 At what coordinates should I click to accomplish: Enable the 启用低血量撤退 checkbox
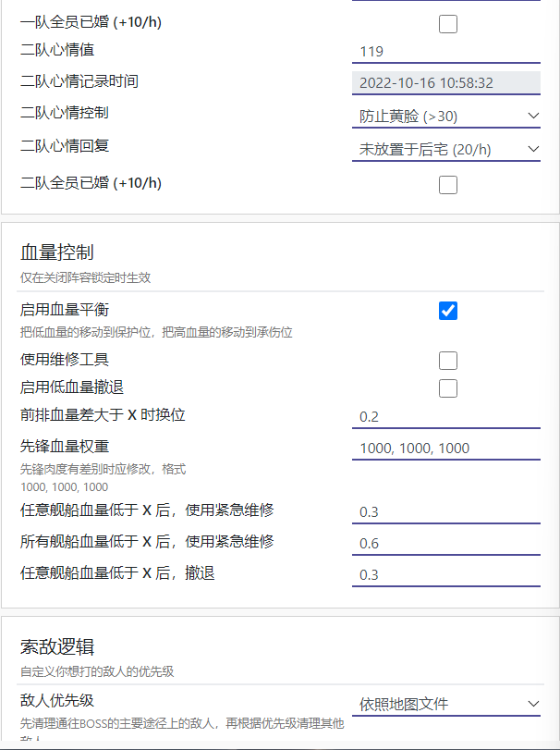coord(447,388)
